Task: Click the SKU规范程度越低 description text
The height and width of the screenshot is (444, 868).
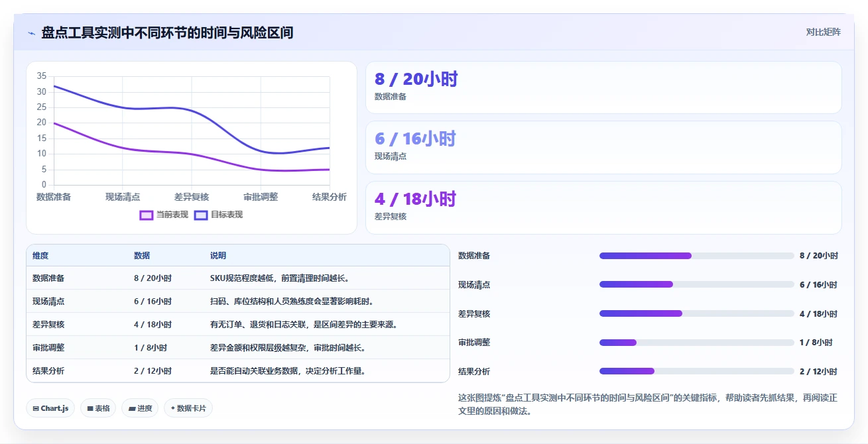Action: point(280,278)
